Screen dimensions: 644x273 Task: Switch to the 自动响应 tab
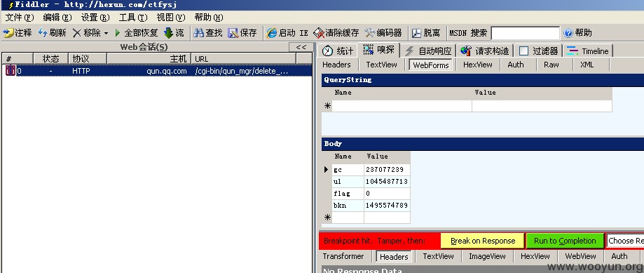click(428, 51)
